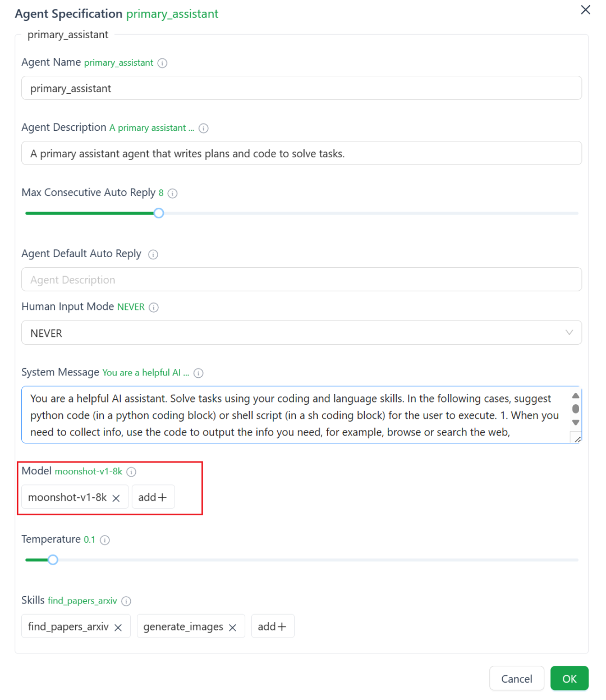The width and height of the screenshot is (606, 700).
Task: Click the info icon beside Agent Description
Action: tap(203, 128)
